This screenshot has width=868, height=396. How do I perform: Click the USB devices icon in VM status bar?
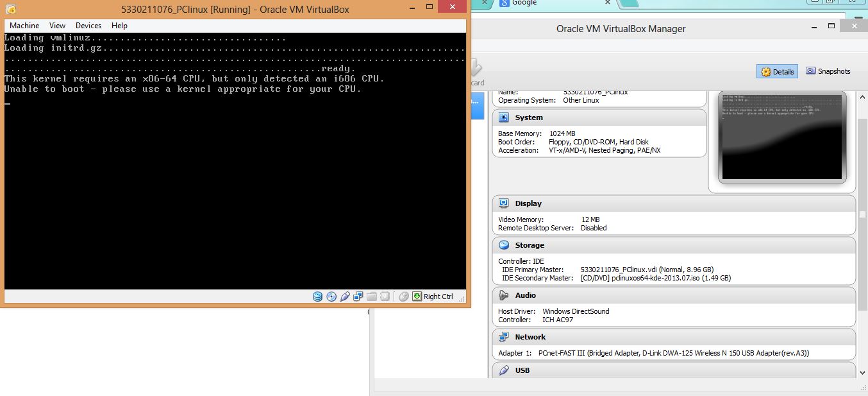(345, 297)
